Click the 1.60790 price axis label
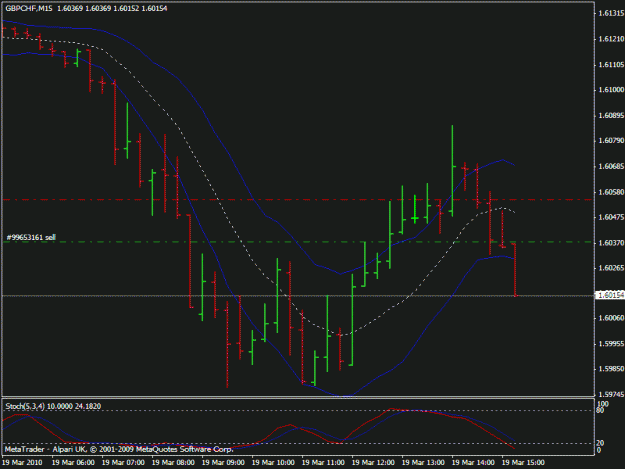This screenshot has height=469, width=625. pyautogui.click(x=611, y=141)
